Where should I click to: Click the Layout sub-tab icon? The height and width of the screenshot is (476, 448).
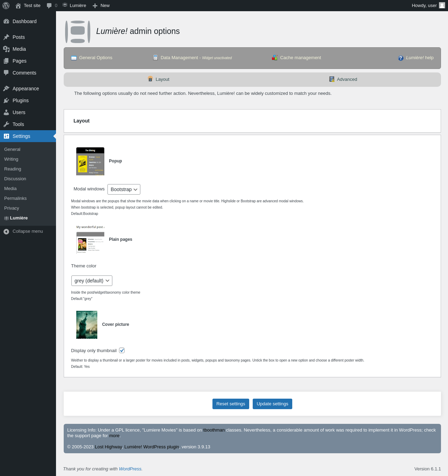pyautogui.click(x=150, y=79)
